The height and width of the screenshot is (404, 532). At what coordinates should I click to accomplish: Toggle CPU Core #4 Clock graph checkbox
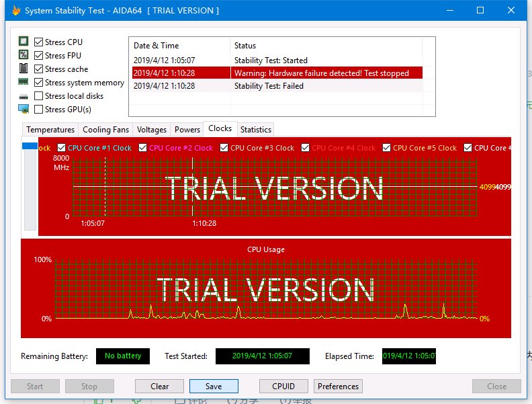(306, 148)
